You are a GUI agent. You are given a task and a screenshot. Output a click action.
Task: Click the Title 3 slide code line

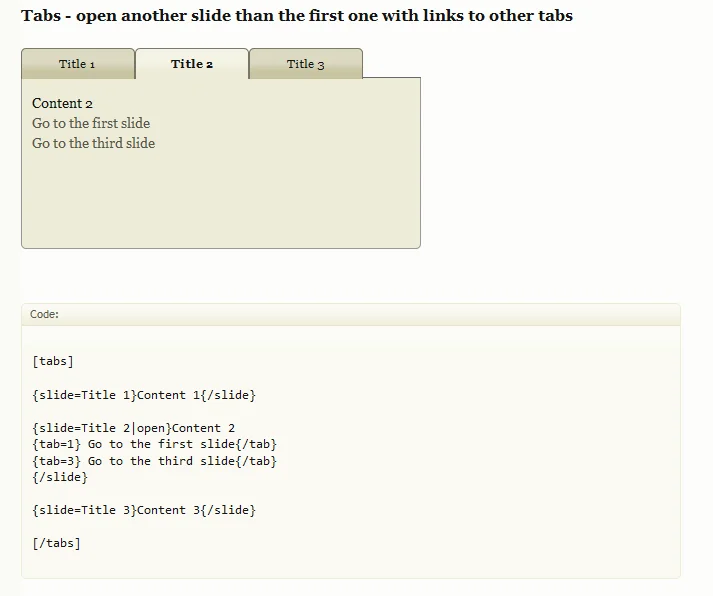point(144,510)
